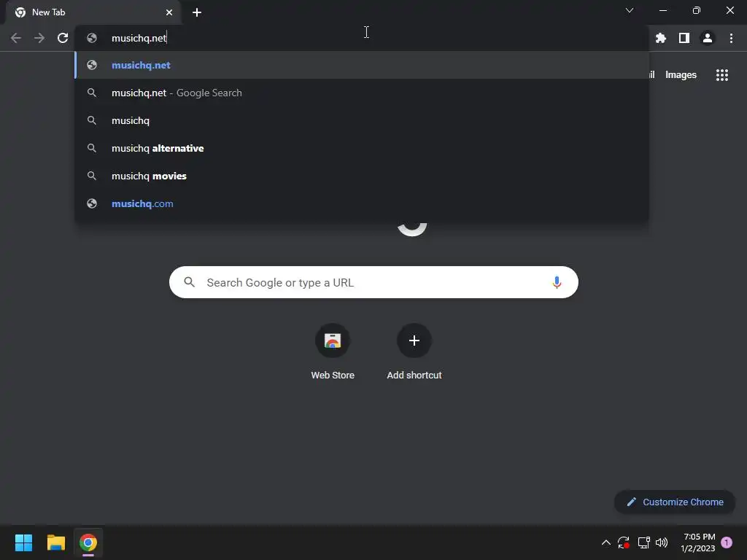Restore down the Chrome window

click(697, 10)
